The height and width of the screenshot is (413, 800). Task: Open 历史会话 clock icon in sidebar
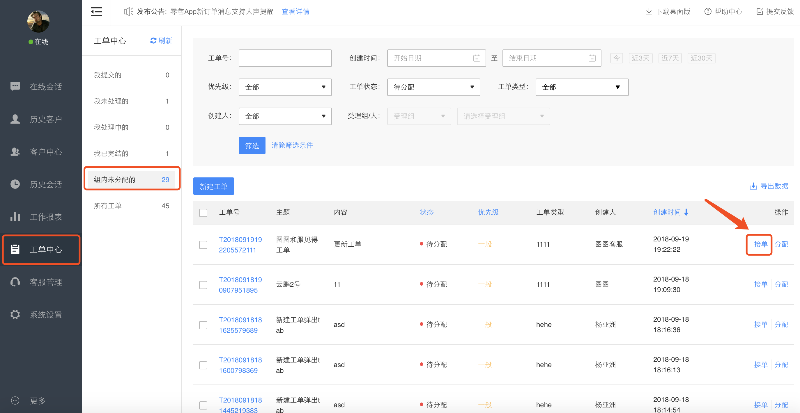tap(15, 184)
